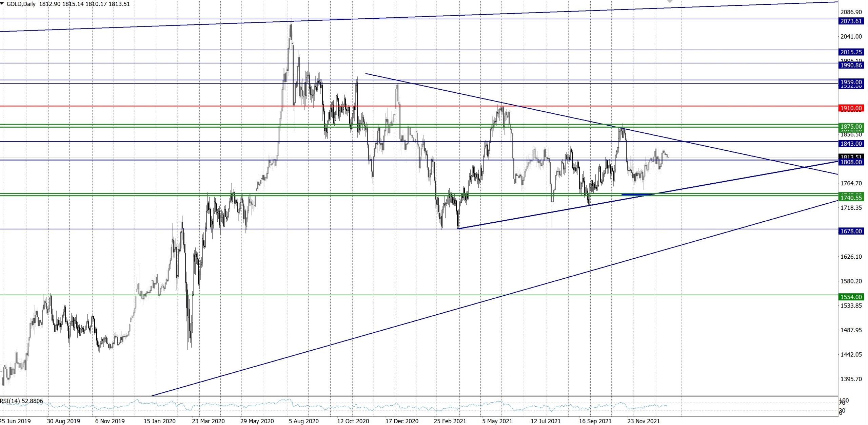The image size is (868, 425).
Task: Click the green 1740.55 support label
Action: coord(851,198)
